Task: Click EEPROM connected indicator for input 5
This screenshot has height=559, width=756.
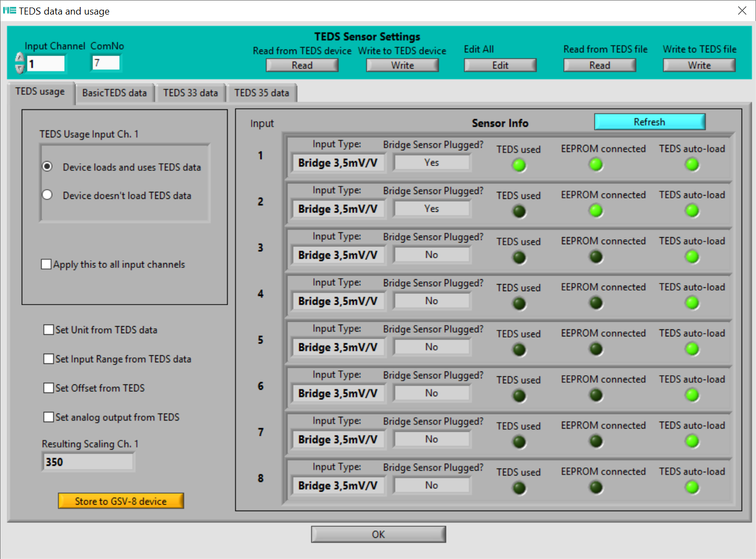Action: point(596,349)
